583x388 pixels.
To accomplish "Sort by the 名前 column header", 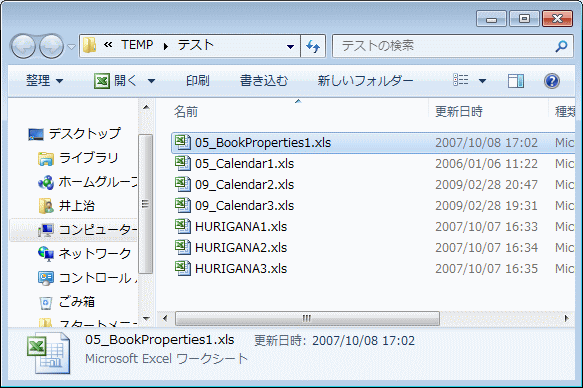I will pyautogui.click(x=186, y=111).
